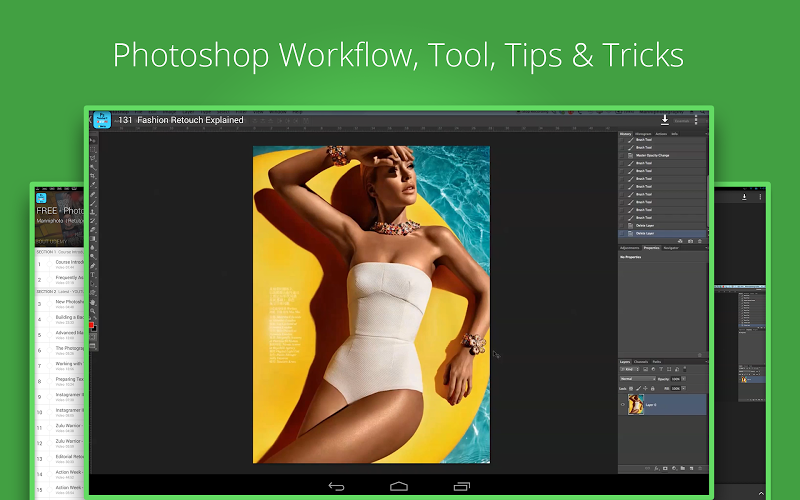
Task: Open the Opacity slider dropdown arrow
Action: tap(684, 379)
